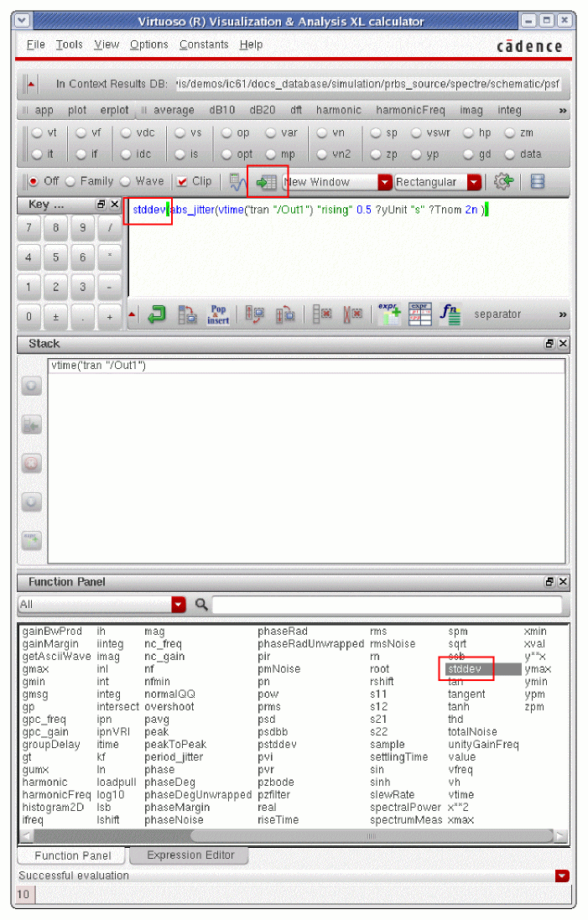Click the keypad plus button
Viewport: 588px width, 920px height.
[x=110, y=317]
